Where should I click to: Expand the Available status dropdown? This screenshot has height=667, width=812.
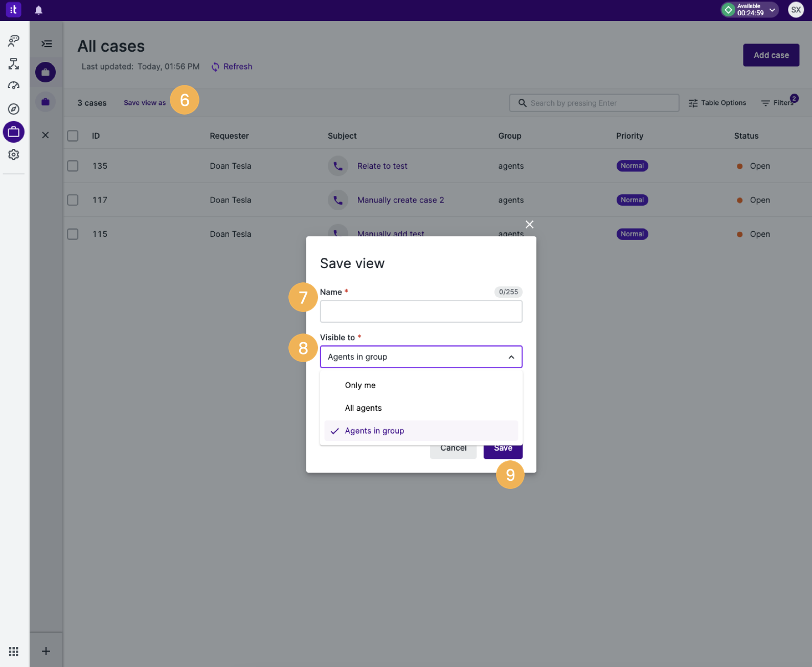click(772, 10)
